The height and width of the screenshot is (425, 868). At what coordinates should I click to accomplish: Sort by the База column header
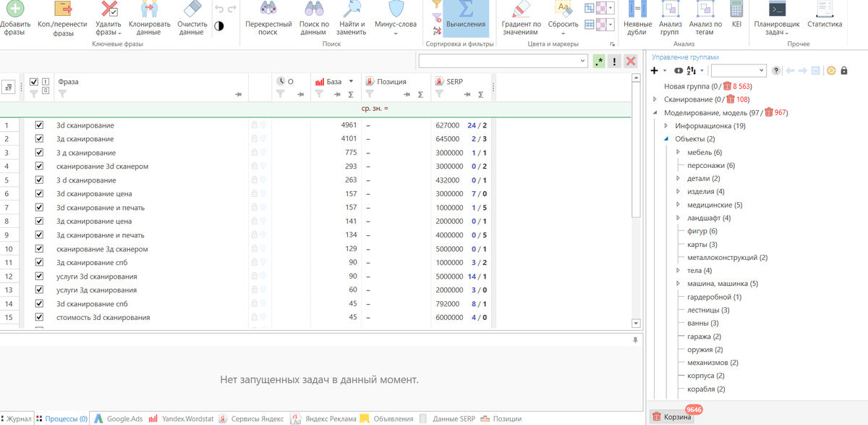coord(333,82)
